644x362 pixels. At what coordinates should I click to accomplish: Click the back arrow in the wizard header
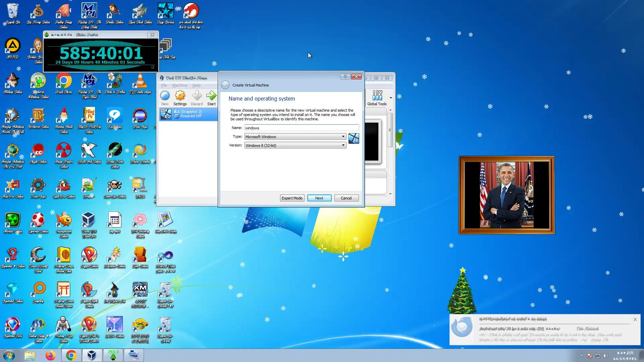(225, 85)
